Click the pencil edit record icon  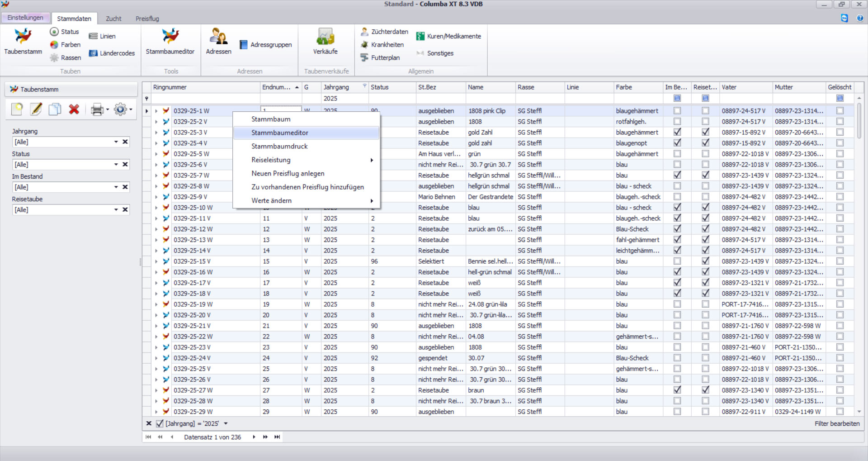pyautogui.click(x=36, y=109)
